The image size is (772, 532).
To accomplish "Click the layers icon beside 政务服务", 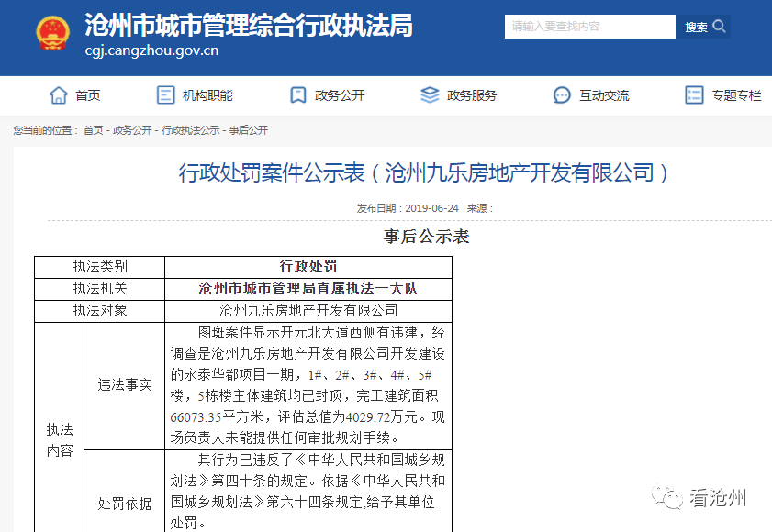I will point(430,95).
